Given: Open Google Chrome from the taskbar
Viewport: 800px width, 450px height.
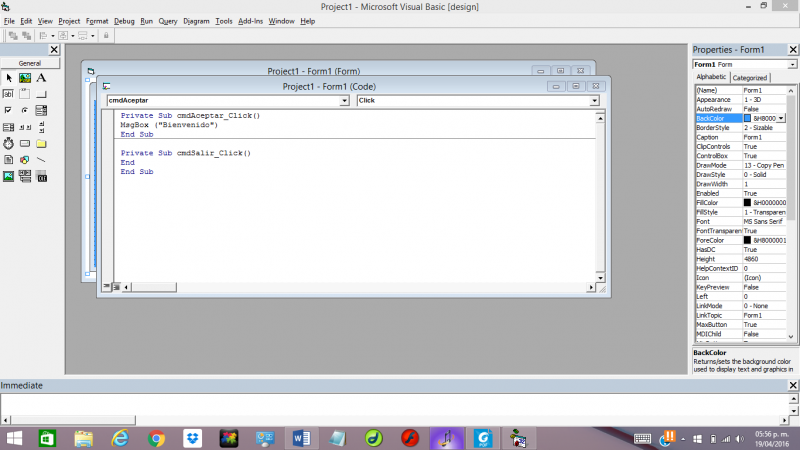Looking at the screenshot, I should [156, 438].
